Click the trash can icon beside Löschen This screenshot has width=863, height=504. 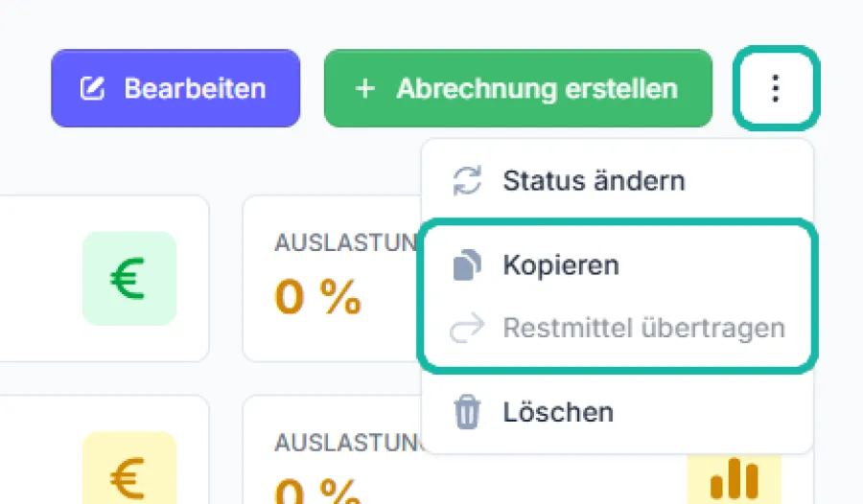click(467, 412)
